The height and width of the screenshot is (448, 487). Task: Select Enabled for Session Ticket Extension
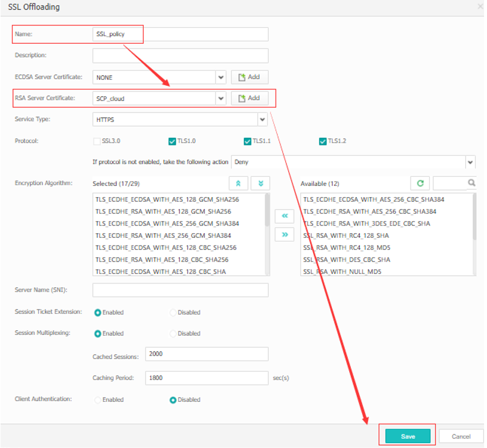tap(98, 312)
